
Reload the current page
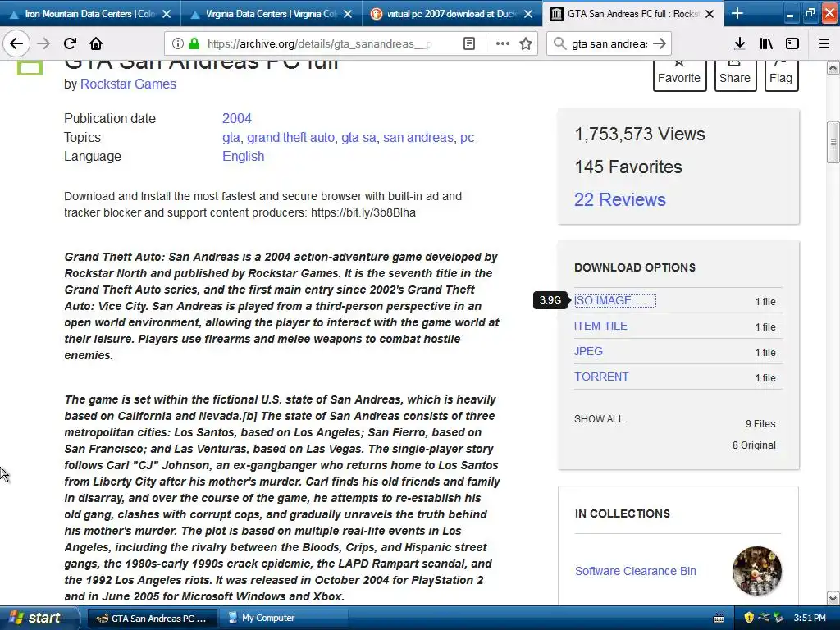[70, 43]
